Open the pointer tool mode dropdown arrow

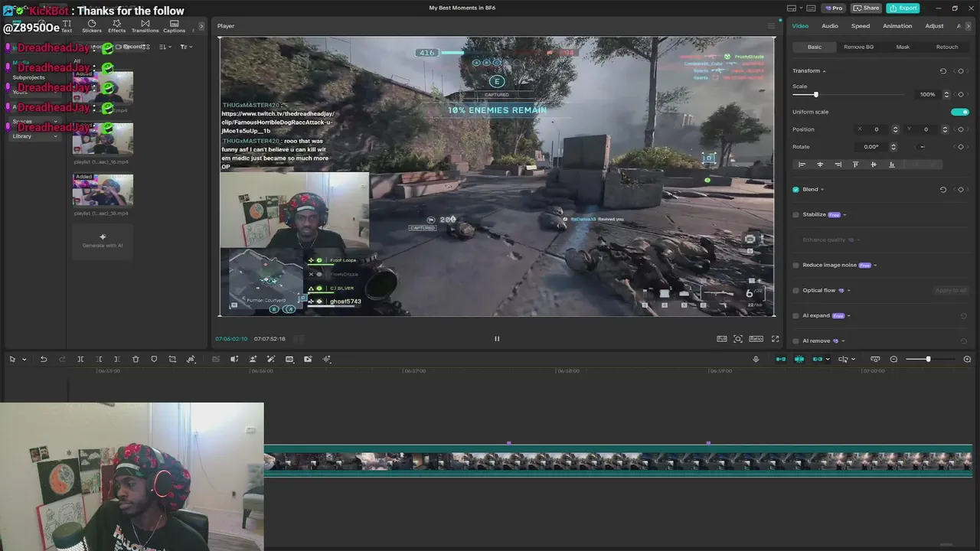pos(24,360)
